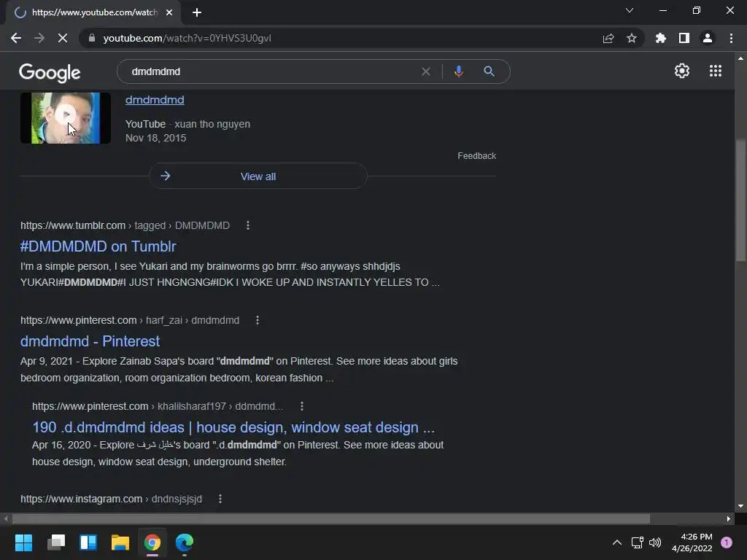
Task: Click the pinterest.com harf_zai URL
Action: point(130,320)
